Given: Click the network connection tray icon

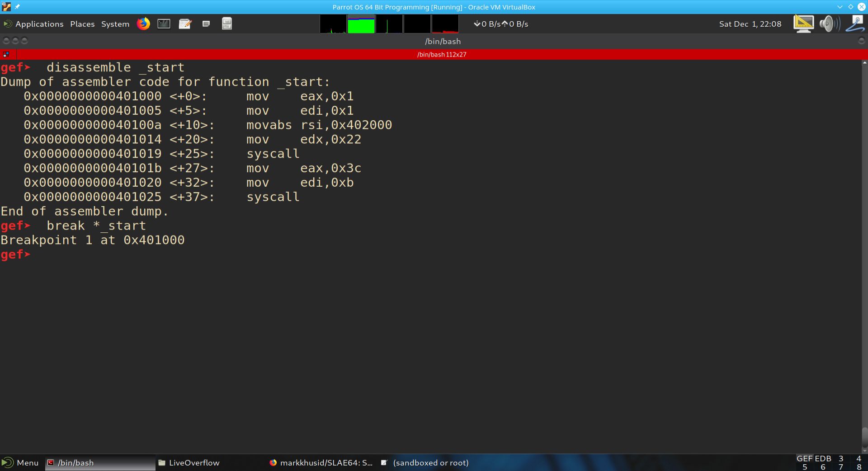Looking at the screenshot, I should tap(855, 24).
